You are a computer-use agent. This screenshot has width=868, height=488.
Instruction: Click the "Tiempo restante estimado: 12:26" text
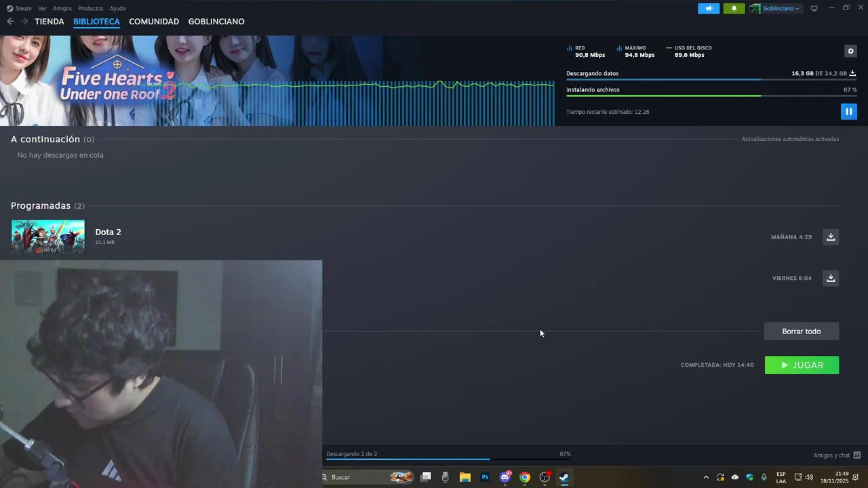coord(608,112)
